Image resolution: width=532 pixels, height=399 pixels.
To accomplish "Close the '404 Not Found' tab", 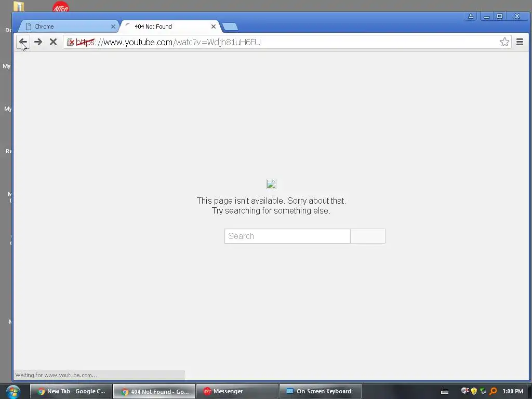I will click(x=214, y=26).
